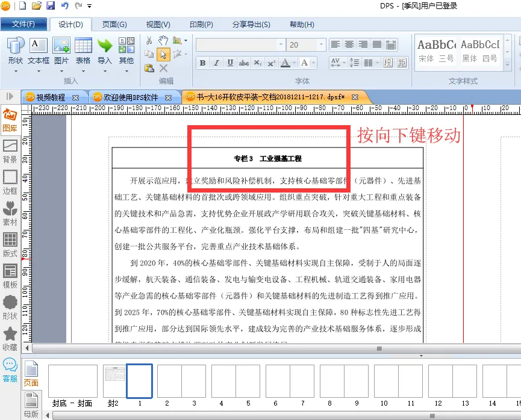Apply the 黑体 四号 text style
Image resolution: width=521 pixels, height=420 pixels.
point(480,51)
